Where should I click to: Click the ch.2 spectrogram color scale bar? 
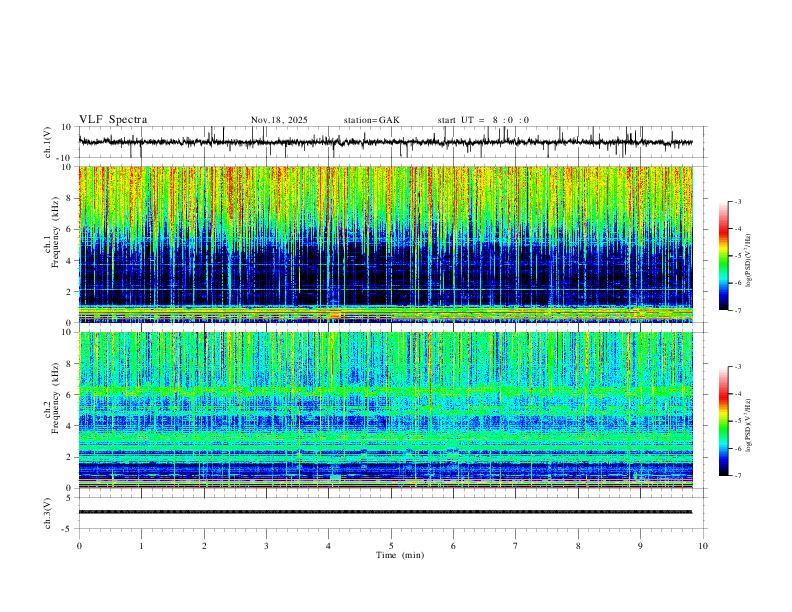[724, 421]
